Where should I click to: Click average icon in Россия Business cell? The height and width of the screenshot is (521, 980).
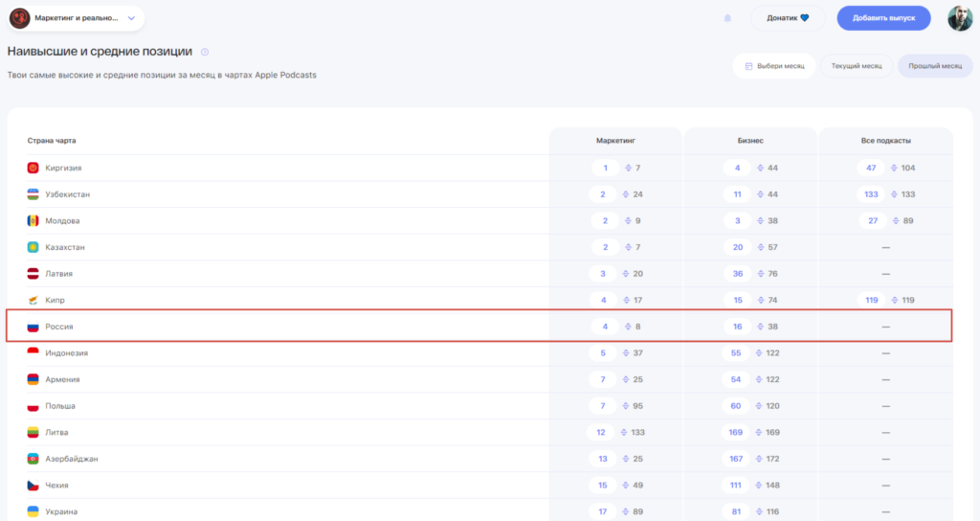(x=761, y=327)
